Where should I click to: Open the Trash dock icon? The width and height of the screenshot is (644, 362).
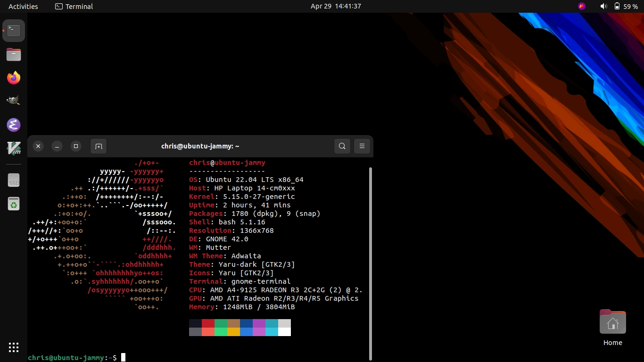coord(14,204)
